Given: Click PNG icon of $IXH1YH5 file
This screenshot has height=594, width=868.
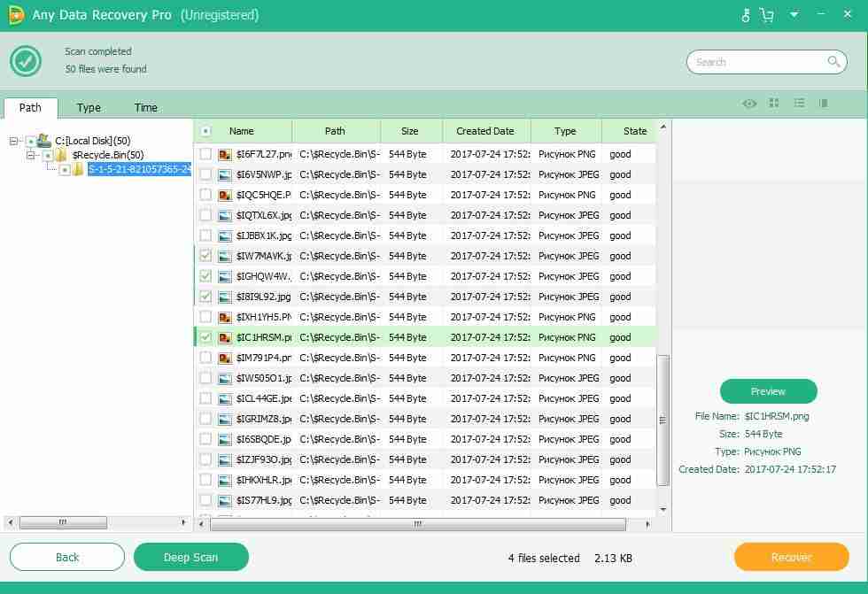Looking at the screenshot, I should [x=225, y=318].
